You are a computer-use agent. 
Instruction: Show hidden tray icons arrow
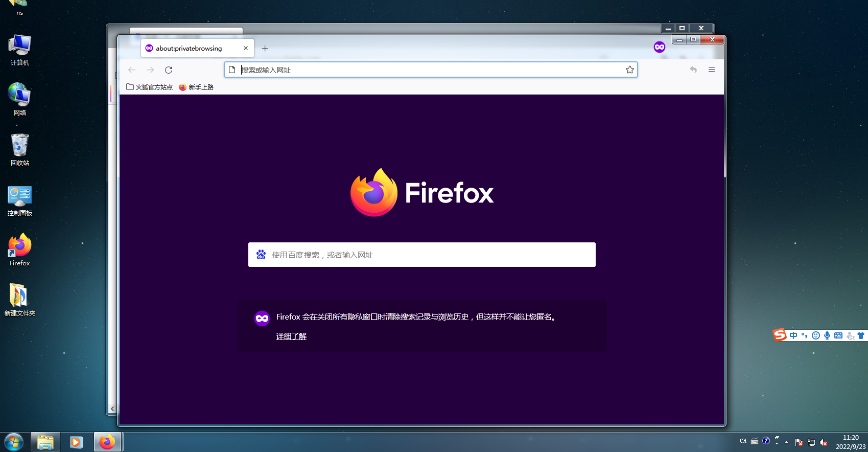tap(787, 442)
